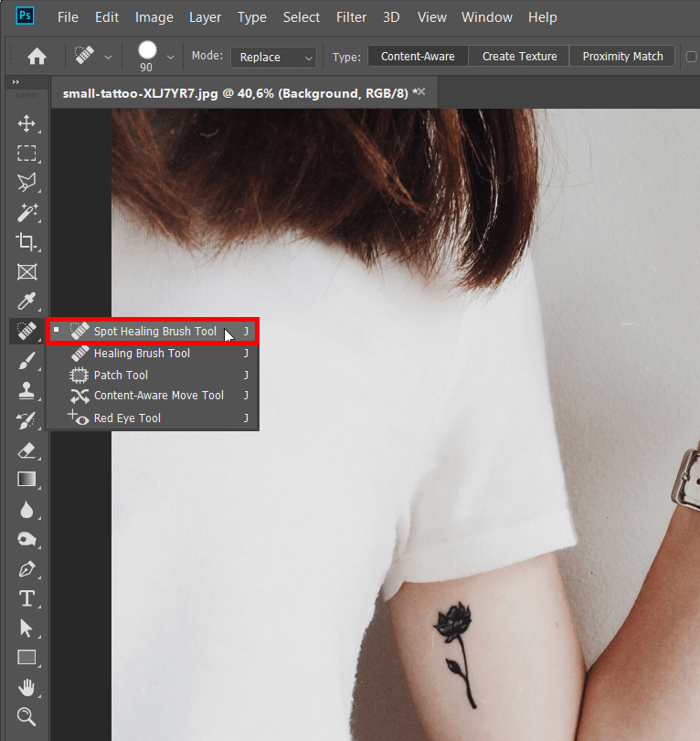
Task: Toggle the checkbox after Proximity Match
Action: tap(692, 57)
